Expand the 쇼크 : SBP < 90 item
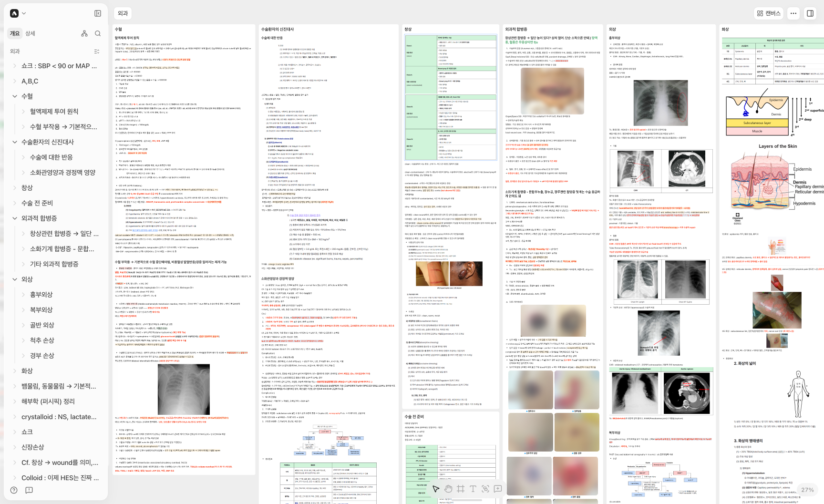 point(15,66)
